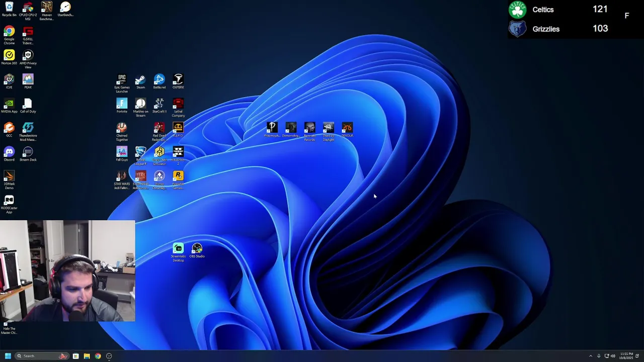Open Marbles on Stream icon

click(140, 108)
